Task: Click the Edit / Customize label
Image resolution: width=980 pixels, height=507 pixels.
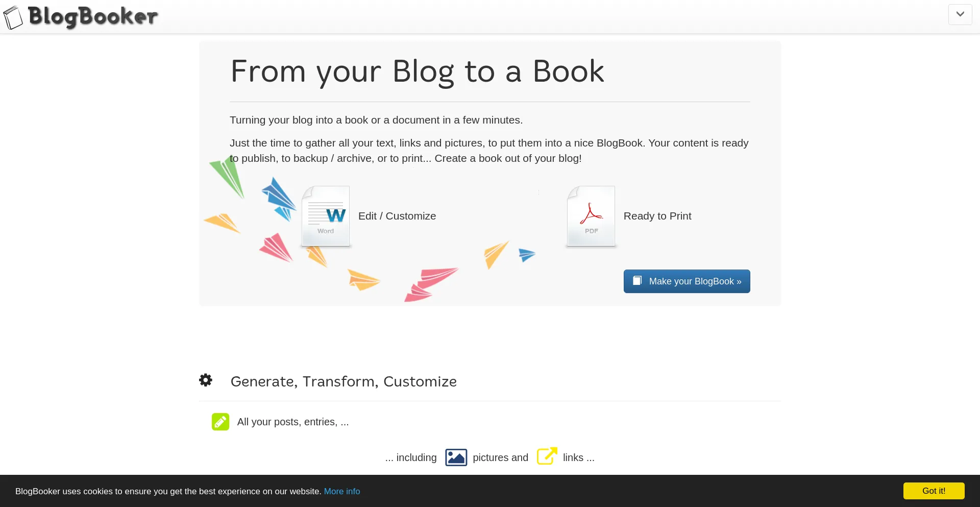Action: coord(397,216)
